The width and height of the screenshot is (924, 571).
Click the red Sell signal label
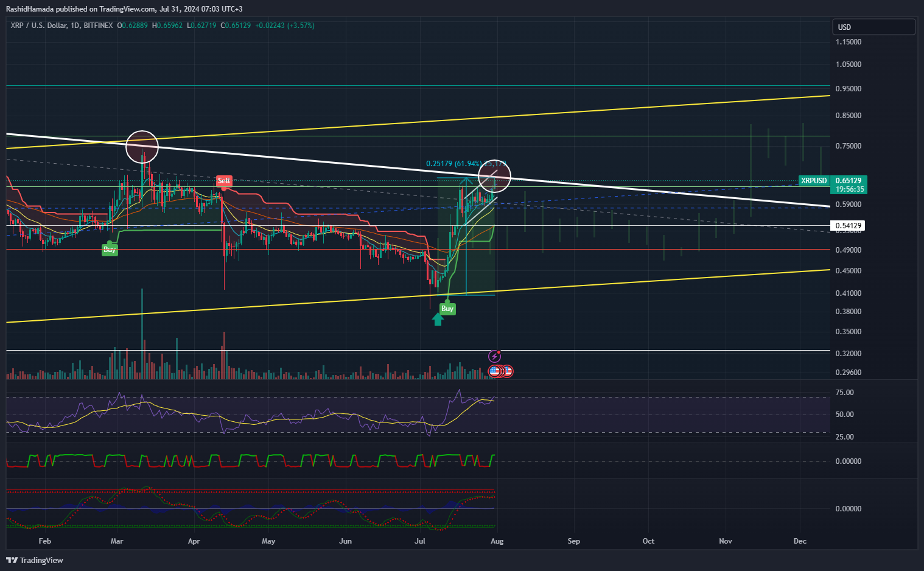click(x=224, y=181)
